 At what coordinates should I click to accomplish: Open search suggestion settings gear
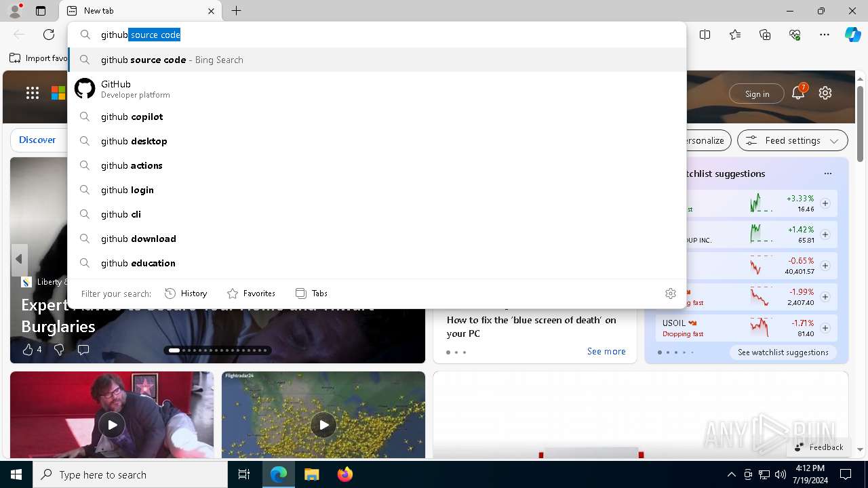(671, 293)
